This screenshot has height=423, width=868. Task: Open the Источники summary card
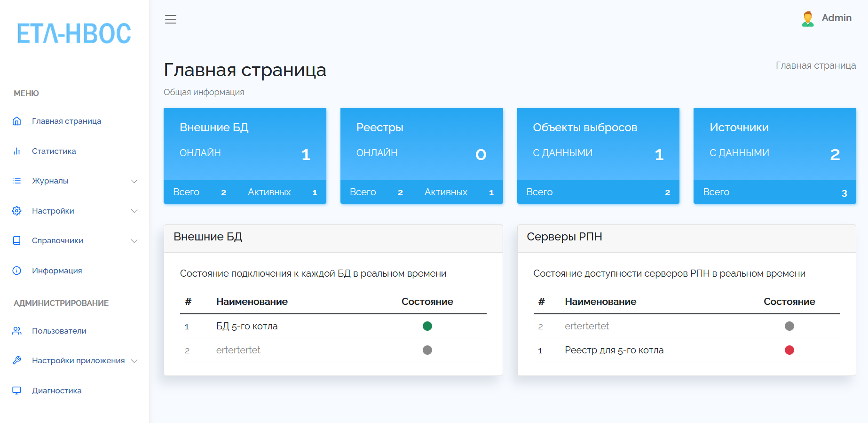(775, 156)
